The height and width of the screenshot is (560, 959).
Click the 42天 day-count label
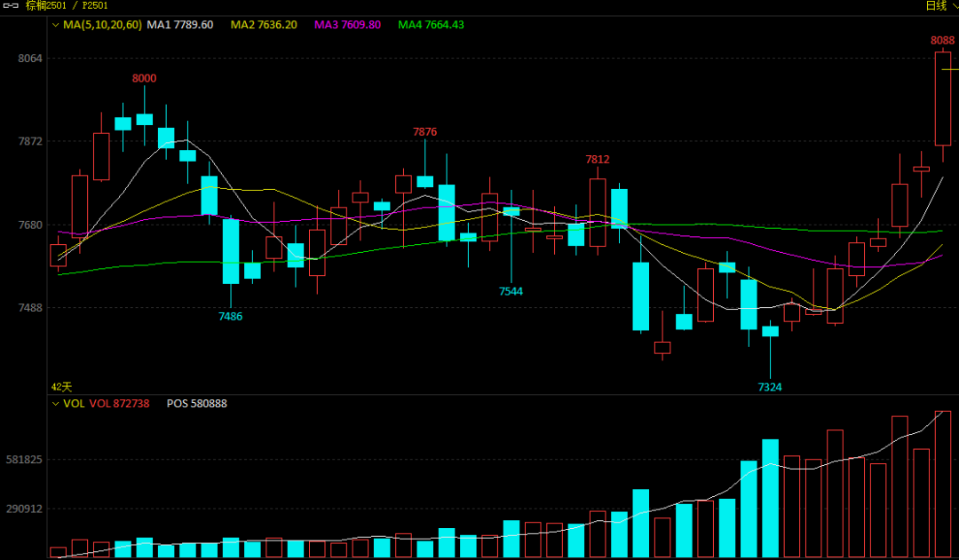(x=61, y=387)
